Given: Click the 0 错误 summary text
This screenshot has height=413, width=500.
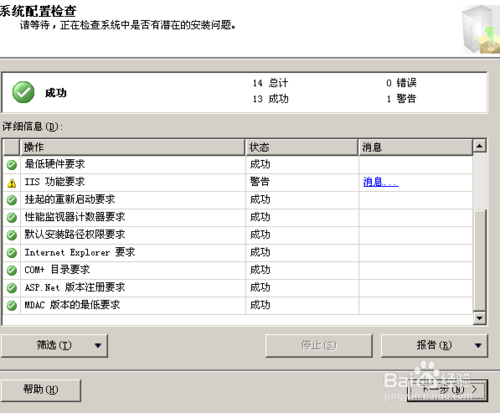Looking at the screenshot, I should (x=401, y=83).
